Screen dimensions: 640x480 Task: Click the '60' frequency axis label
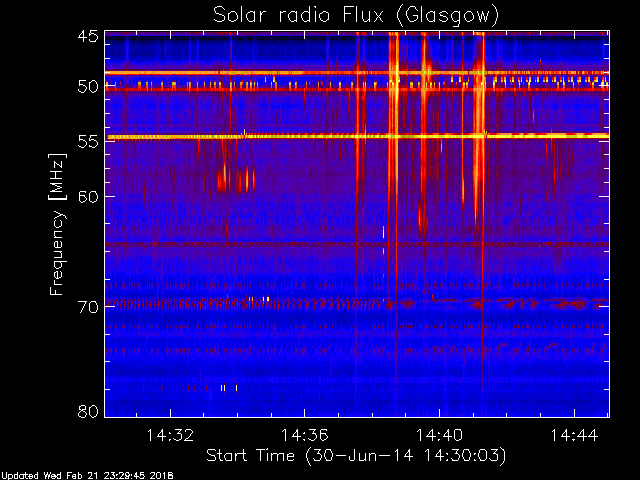(x=88, y=197)
